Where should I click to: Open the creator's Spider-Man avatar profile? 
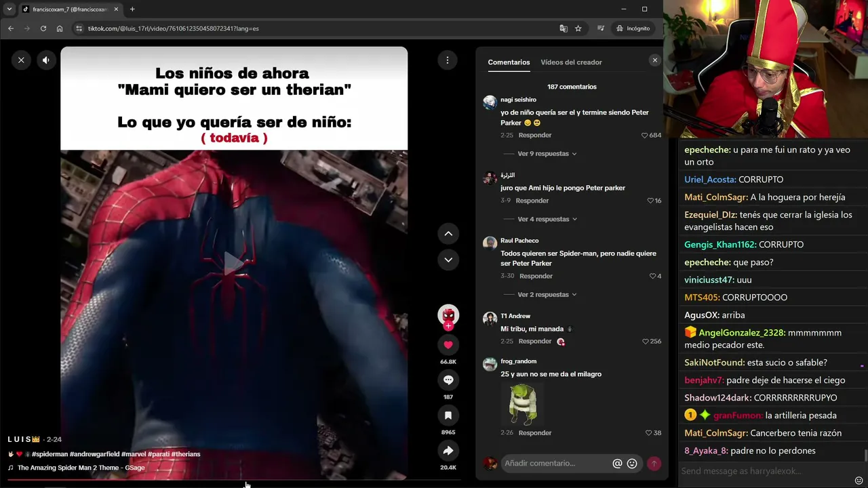click(x=448, y=315)
